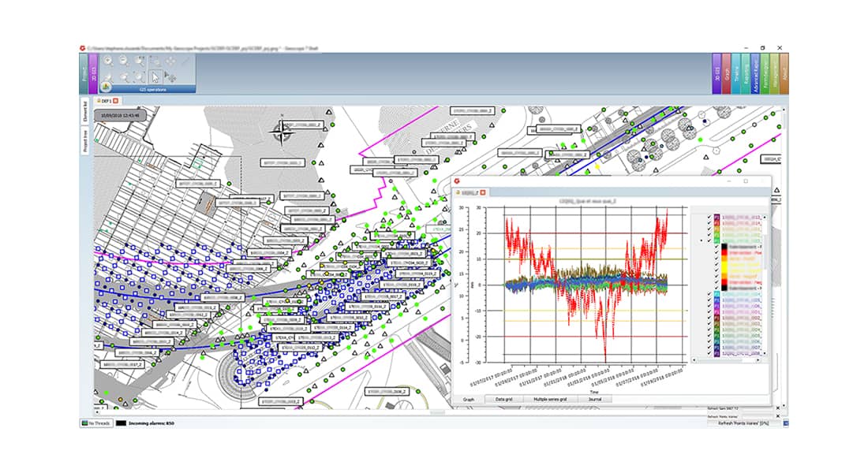Switch to the Multiple series grid tab

click(x=550, y=399)
